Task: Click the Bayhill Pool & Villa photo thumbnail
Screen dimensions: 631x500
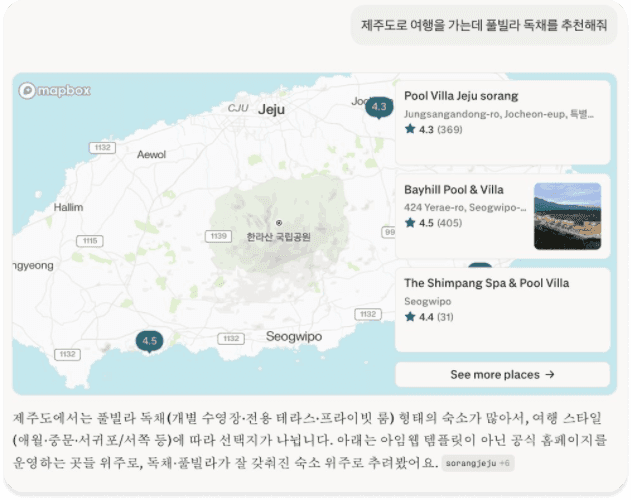Action: [x=567, y=216]
